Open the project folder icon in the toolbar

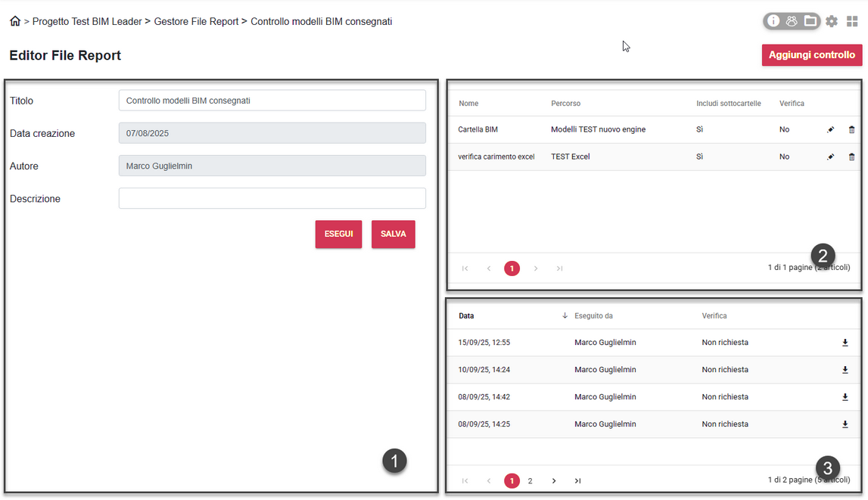(810, 21)
